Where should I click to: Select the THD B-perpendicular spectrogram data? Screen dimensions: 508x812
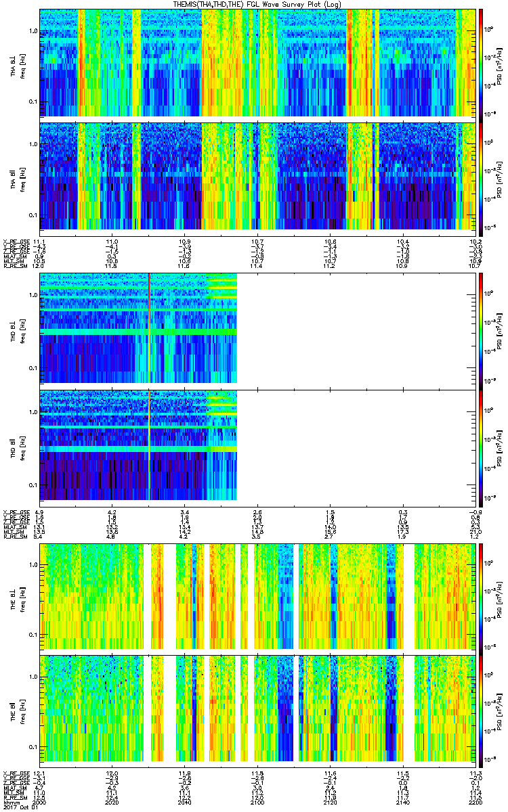pos(138,330)
